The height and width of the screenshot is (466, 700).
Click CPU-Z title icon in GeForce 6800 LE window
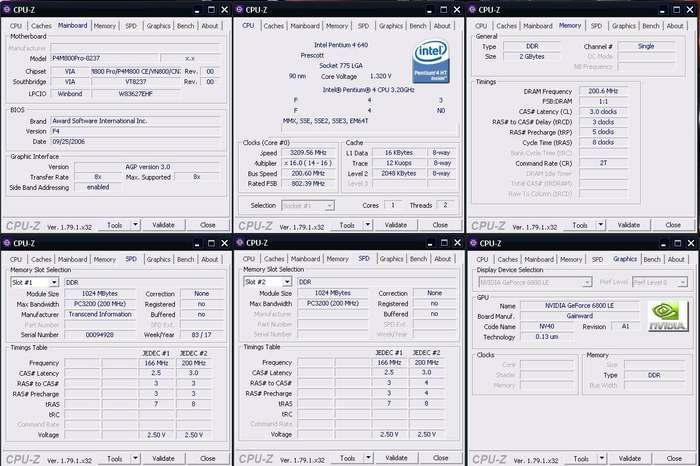pyautogui.click(x=473, y=243)
